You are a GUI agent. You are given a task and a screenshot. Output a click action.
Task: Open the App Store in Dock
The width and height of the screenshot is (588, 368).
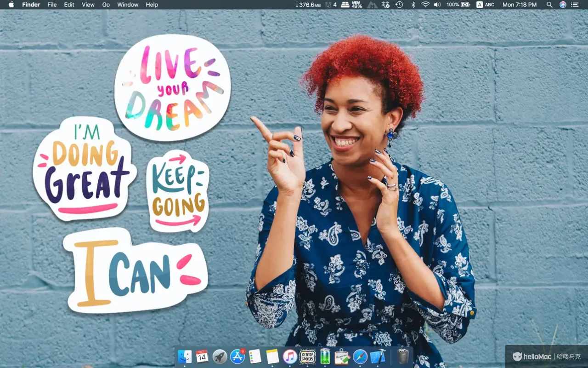point(237,356)
